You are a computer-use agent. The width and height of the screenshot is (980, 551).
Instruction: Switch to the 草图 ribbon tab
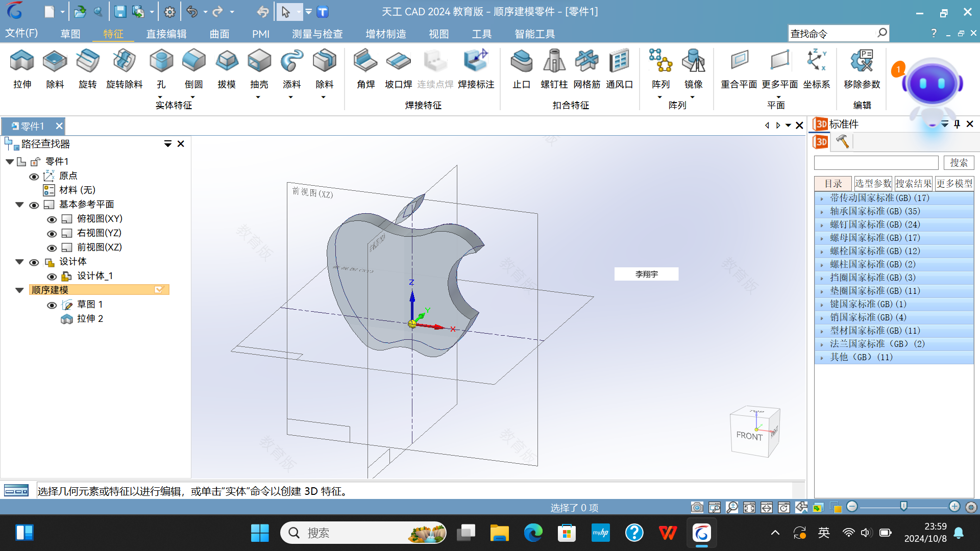[70, 34]
